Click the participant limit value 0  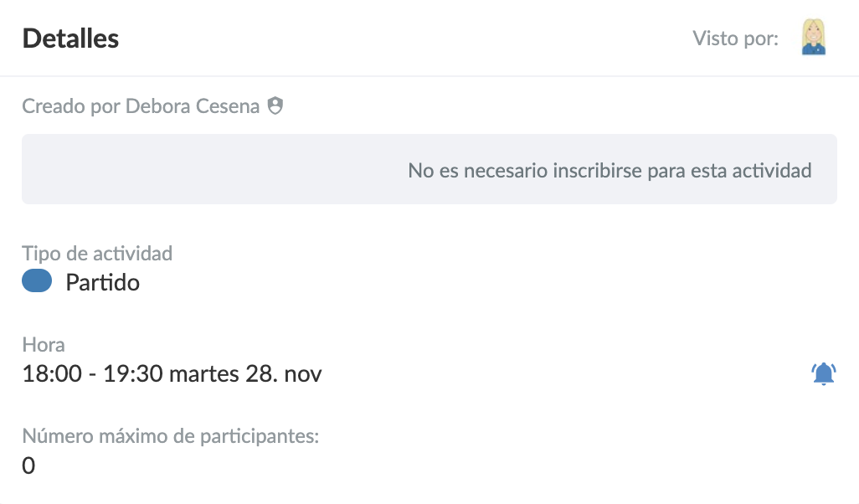coord(28,465)
